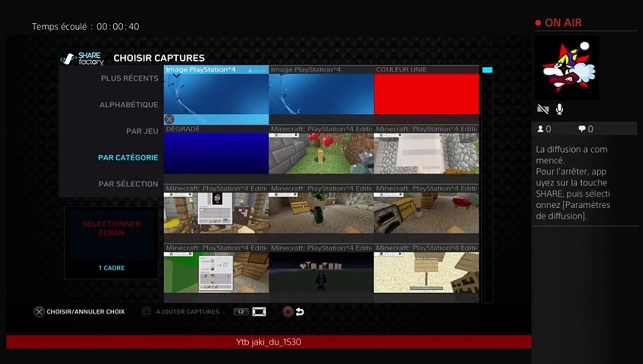Select Minecraft thumbnail with crafting menu on green
643x364 pixels.
216,272
